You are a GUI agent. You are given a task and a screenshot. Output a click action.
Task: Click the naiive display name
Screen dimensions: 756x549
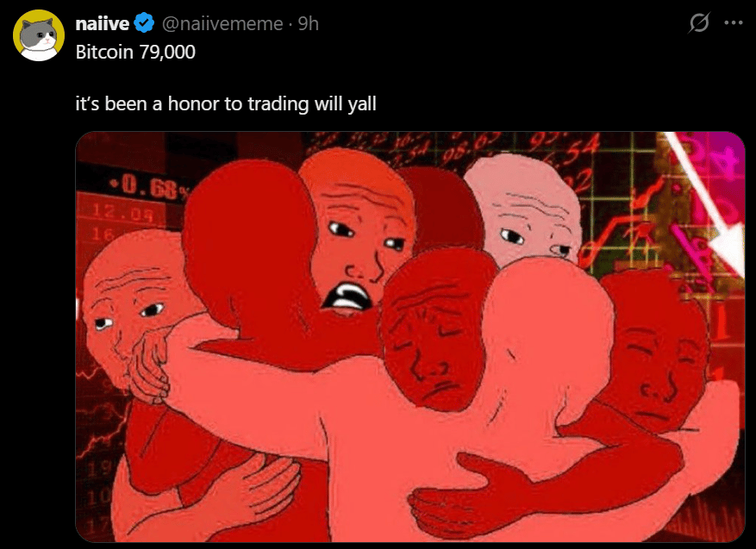coord(103,23)
